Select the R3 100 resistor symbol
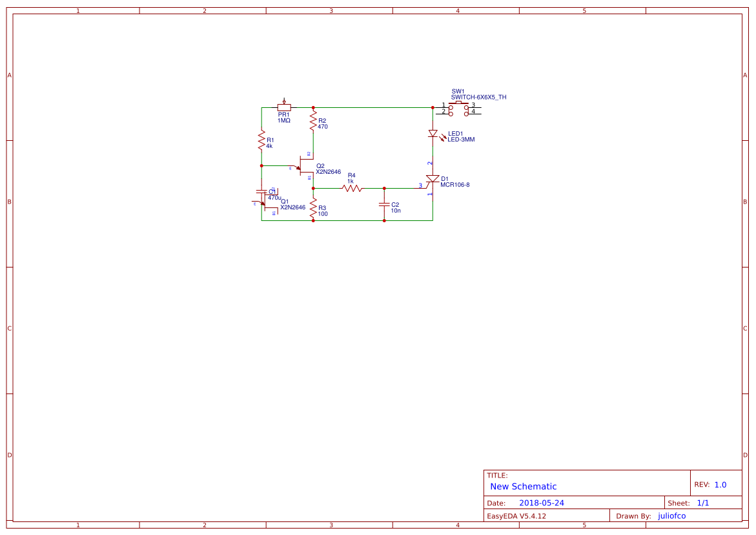 [313, 207]
